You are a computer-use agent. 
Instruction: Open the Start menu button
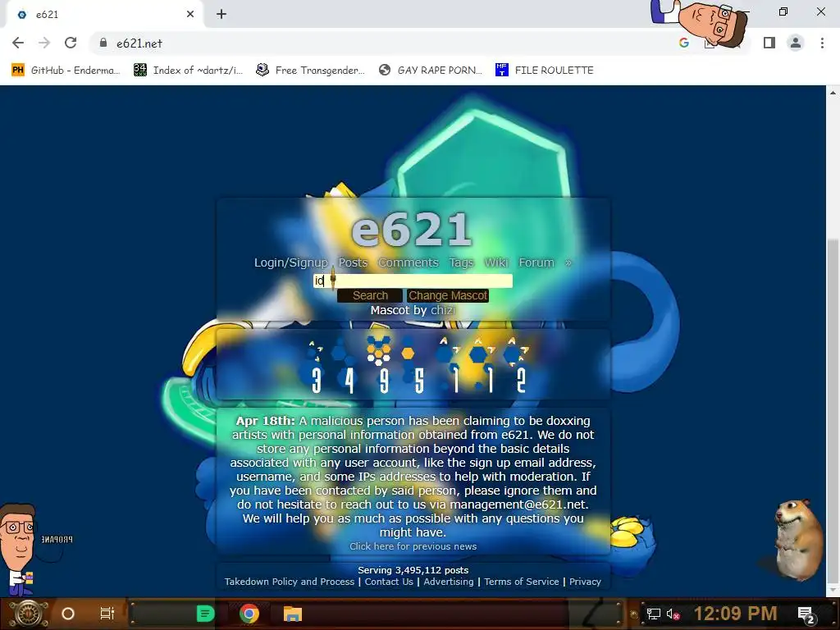point(29,614)
